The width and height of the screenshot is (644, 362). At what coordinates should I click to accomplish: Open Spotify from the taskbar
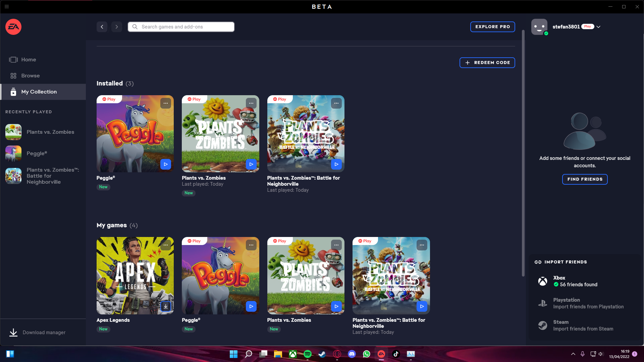tap(307, 354)
